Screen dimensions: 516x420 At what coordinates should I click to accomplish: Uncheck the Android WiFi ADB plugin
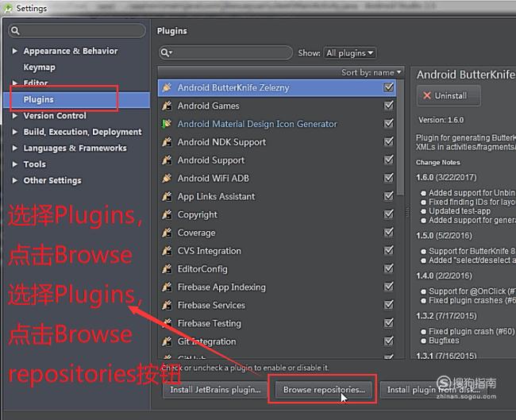[389, 178]
